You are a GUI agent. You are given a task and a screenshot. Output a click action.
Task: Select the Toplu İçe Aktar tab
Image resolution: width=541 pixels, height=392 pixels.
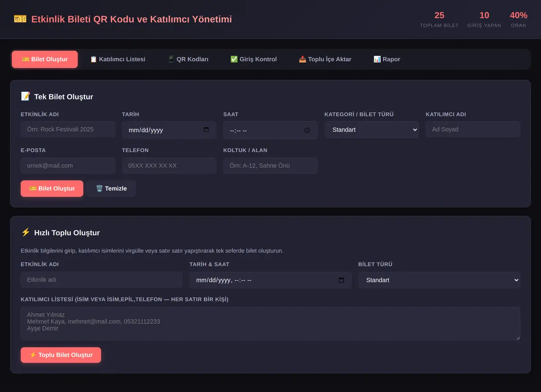click(x=325, y=59)
